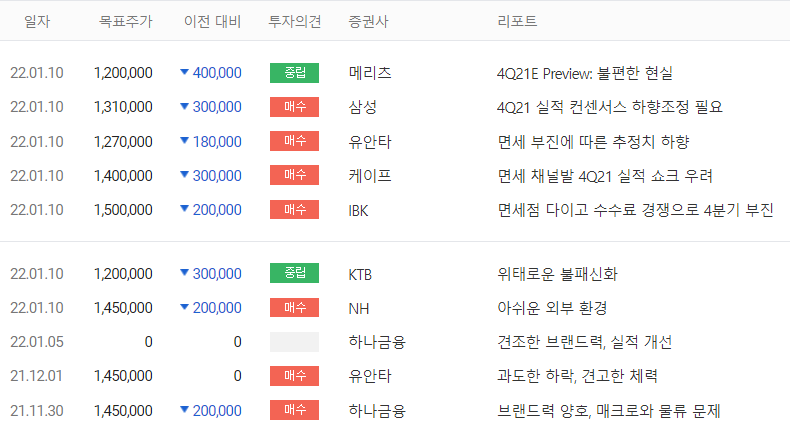
Task: Click the date 21.12.01
Action: coord(36,376)
